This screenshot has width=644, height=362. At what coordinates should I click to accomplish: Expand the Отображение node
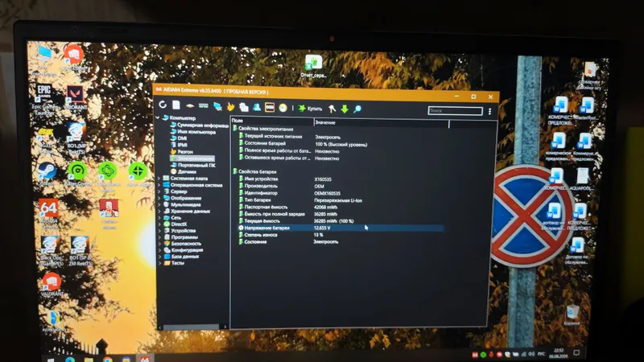click(x=159, y=198)
